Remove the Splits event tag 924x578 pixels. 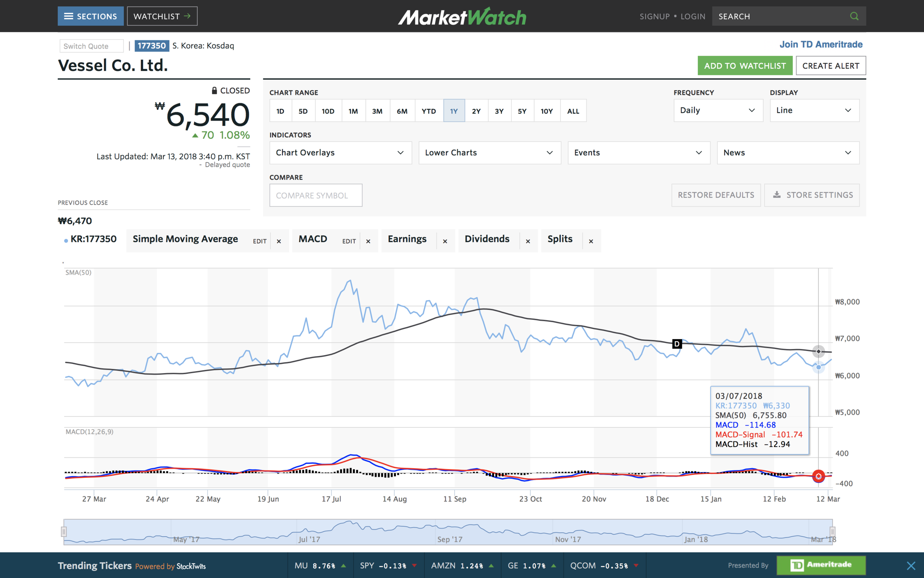pos(591,241)
